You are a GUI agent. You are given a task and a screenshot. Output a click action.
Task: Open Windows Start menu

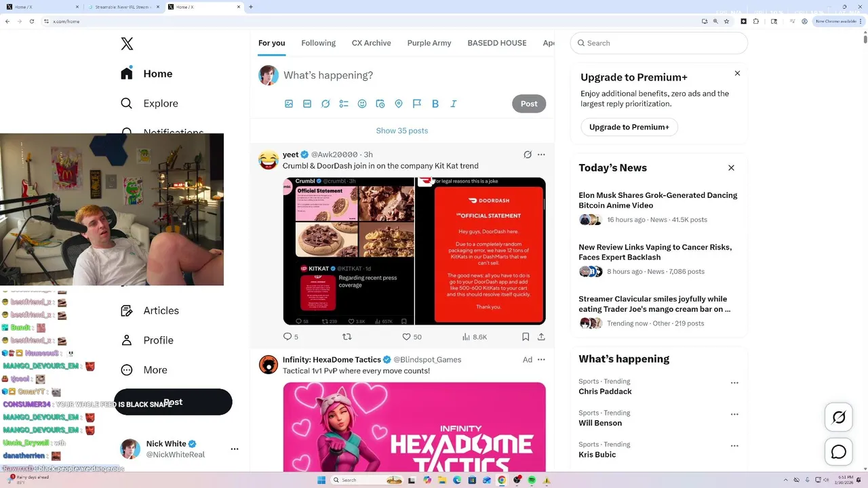(321, 480)
